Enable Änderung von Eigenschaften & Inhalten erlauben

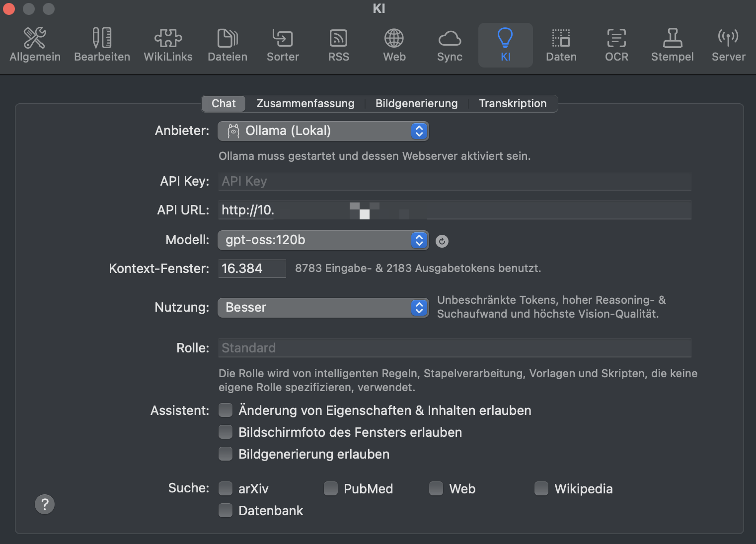tap(226, 410)
